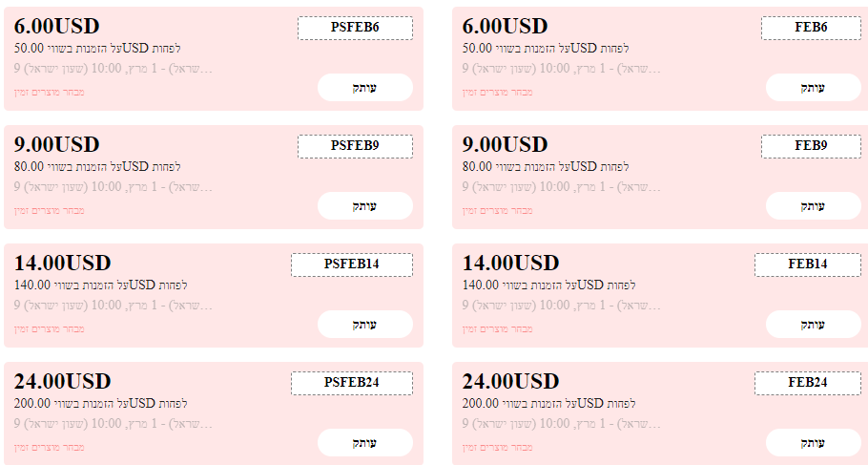Follow the pink products link under FEB24
This screenshot has height=465, width=868.
(498, 448)
